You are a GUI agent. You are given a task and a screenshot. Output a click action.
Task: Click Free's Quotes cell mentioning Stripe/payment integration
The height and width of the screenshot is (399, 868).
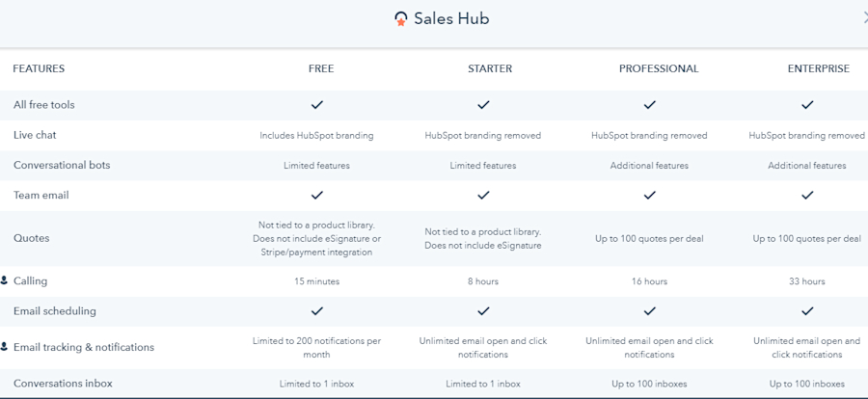click(x=316, y=238)
